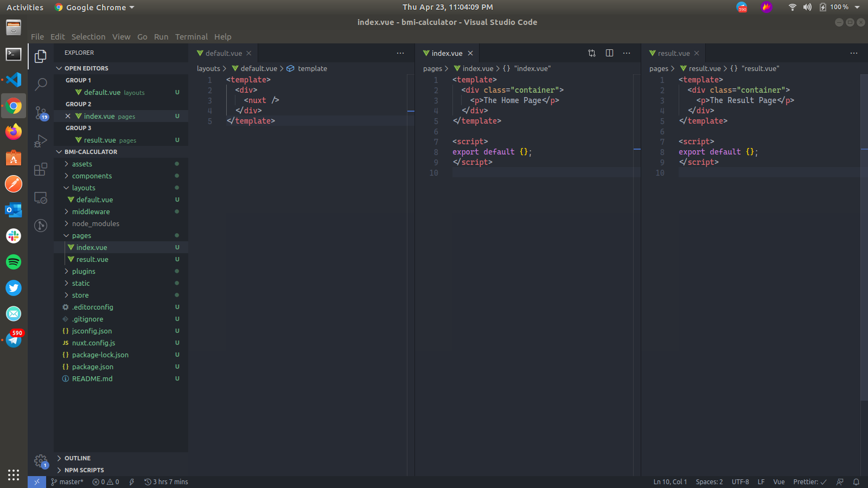Expand the NPM SCRIPTS section
Viewport: 868px width, 488px height.
pyautogui.click(x=84, y=470)
